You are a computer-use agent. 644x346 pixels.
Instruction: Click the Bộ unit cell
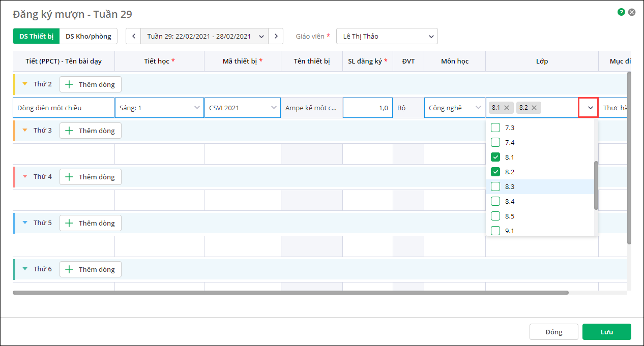tap(408, 108)
